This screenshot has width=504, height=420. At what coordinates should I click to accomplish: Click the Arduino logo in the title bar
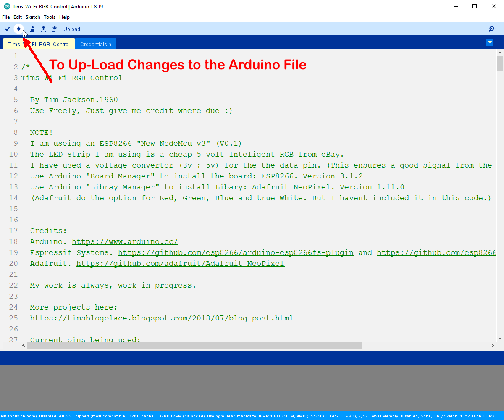[x=7, y=7]
